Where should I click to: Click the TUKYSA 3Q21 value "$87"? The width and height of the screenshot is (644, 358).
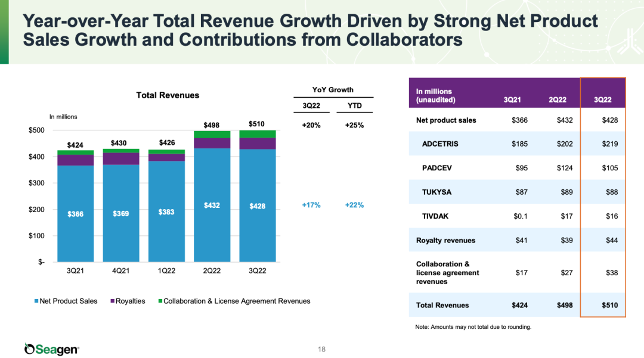tap(522, 192)
